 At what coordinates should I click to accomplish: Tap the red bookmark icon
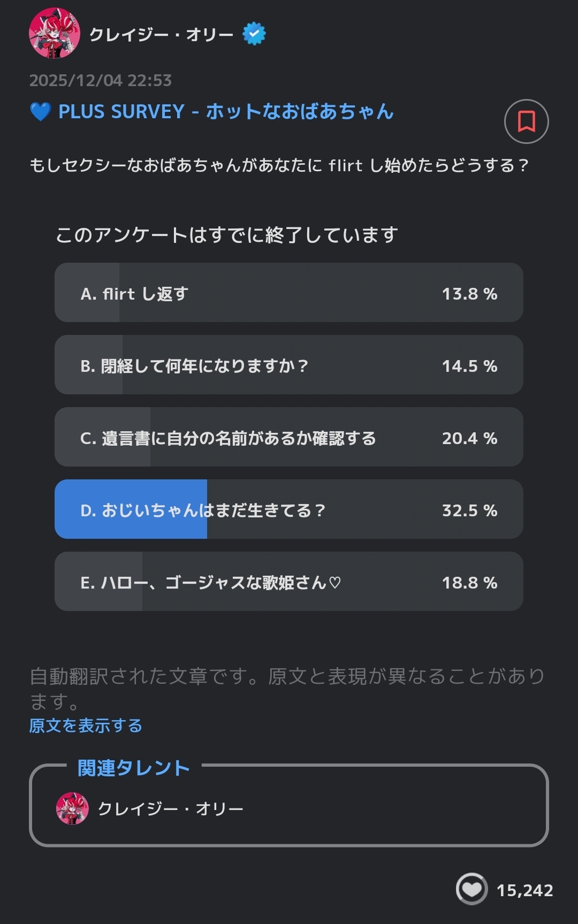pyautogui.click(x=526, y=121)
